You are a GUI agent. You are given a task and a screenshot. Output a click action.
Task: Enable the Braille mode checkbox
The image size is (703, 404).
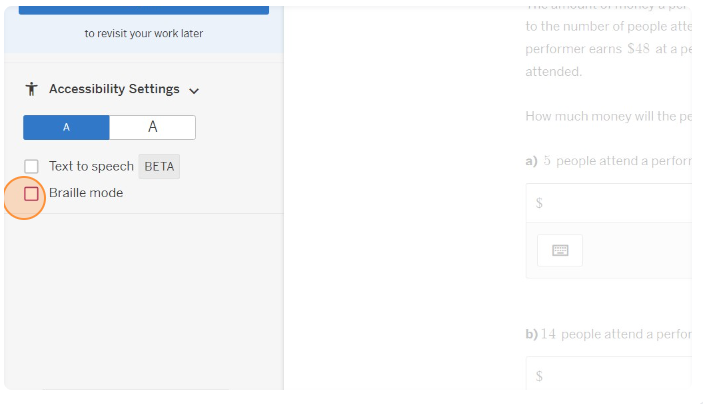(x=32, y=193)
